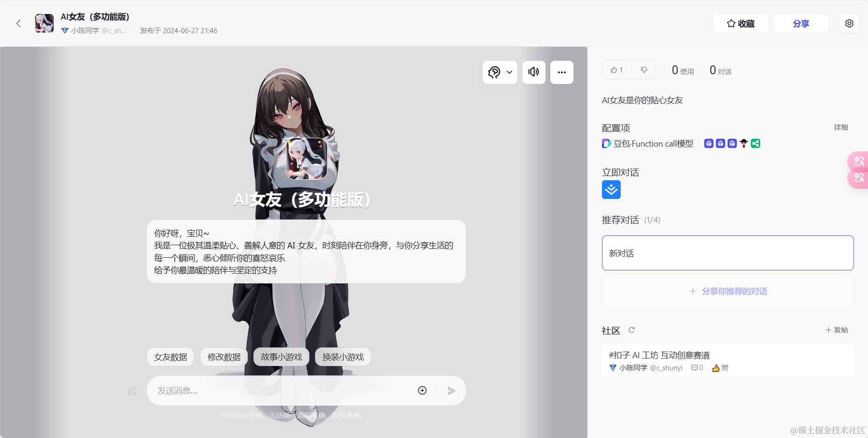This screenshot has width=868, height=438.
Task: Toggle the speaker sound button
Action: click(x=534, y=72)
